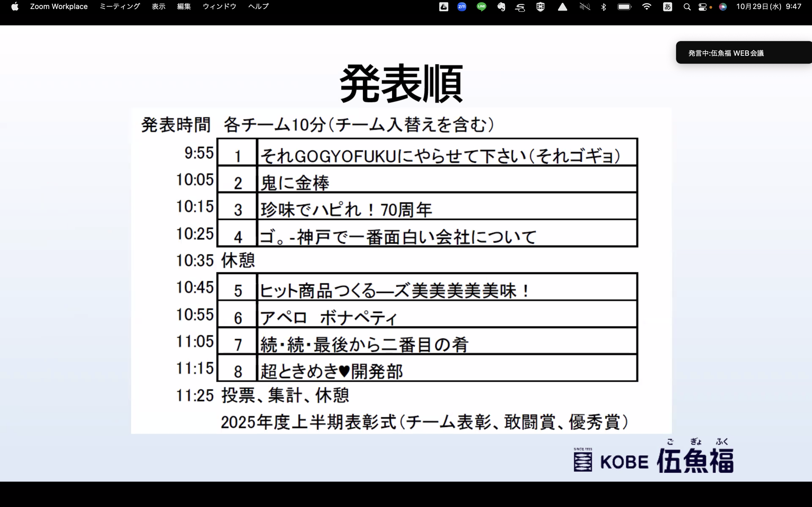The height and width of the screenshot is (507, 812).
Task: Open the Wi-Fi status menu
Action: coord(646,7)
